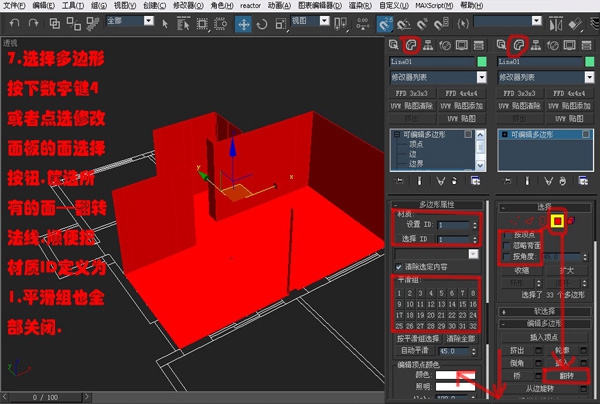Image resolution: width=600 pixels, height=404 pixels.
Task: Select Vertex sub-object mode dots icon
Action: (515, 221)
